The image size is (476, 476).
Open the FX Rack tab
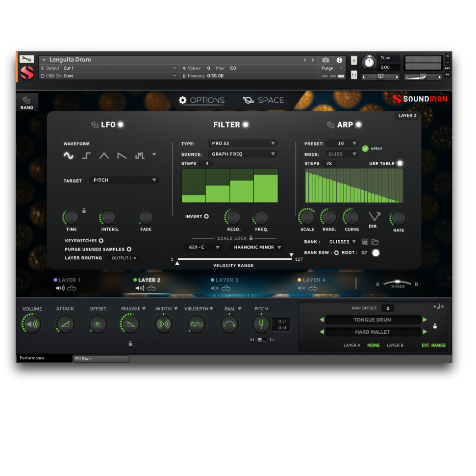100,359
